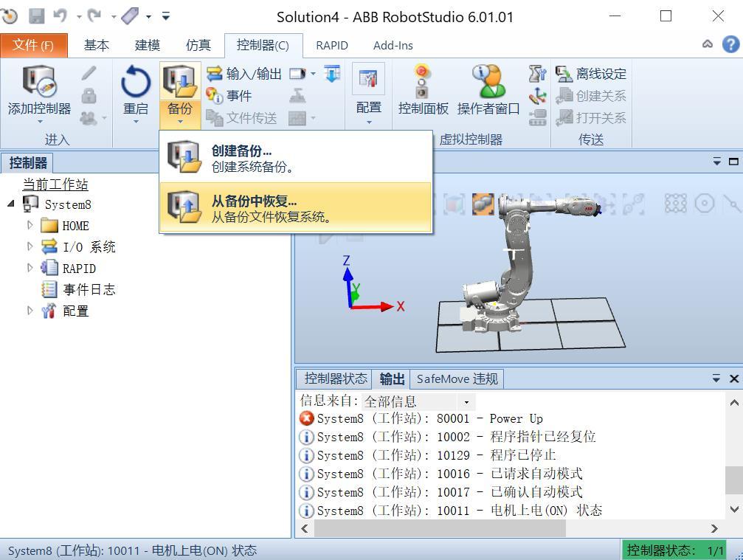Click the redo arrow in title bar
Image resolution: width=743 pixels, height=560 pixels.
pyautogui.click(x=94, y=16)
